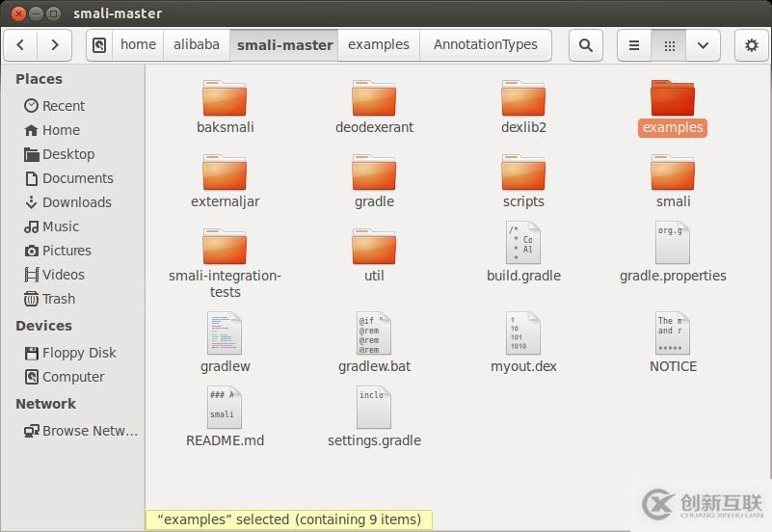The image size is (772, 532).
Task: Go forward with the right arrow button
Action: click(55, 45)
